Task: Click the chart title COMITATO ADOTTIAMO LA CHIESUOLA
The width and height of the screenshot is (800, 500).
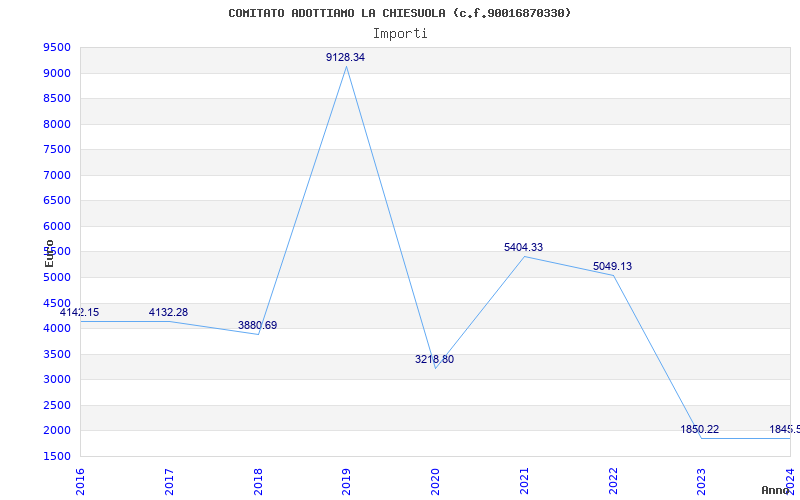Action: click(x=399, y=13)
